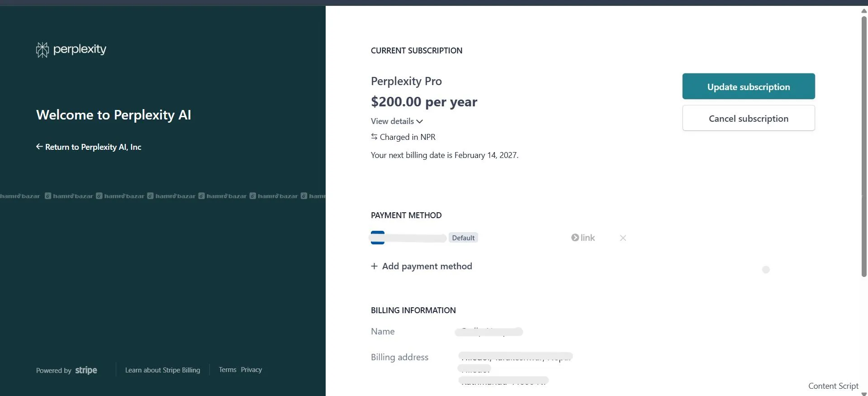Click the plus icon to add payment method

pyautogui.click(x=374, y=266)
